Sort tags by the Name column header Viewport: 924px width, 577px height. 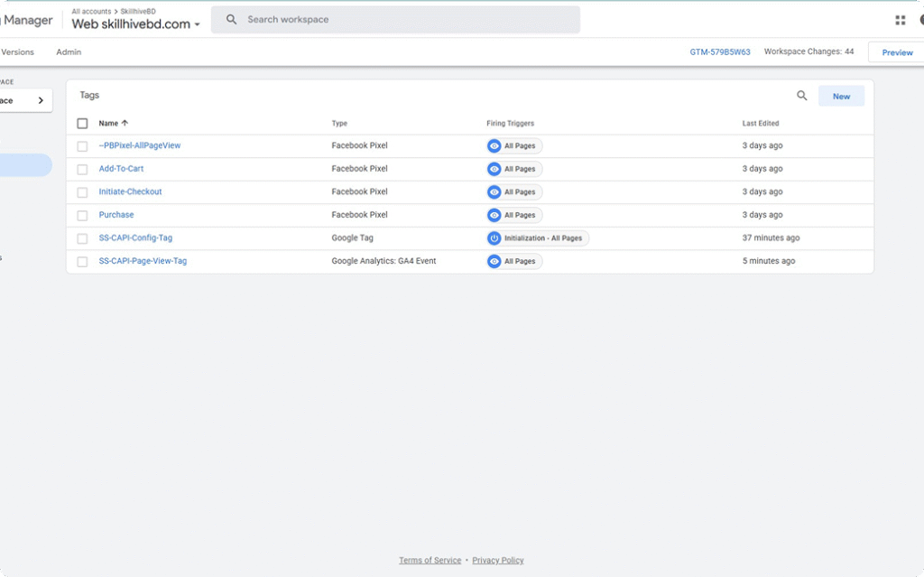pyautogui.click(x=108, y=124)
